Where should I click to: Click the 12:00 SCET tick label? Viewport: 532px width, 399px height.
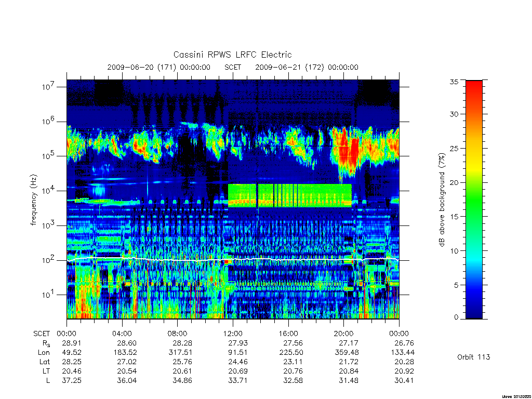(233, 334)
